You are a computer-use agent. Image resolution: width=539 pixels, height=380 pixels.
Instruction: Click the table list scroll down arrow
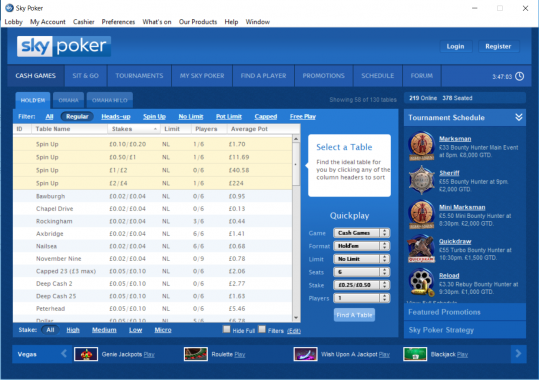pyautogui.click(x=296, y=318)
